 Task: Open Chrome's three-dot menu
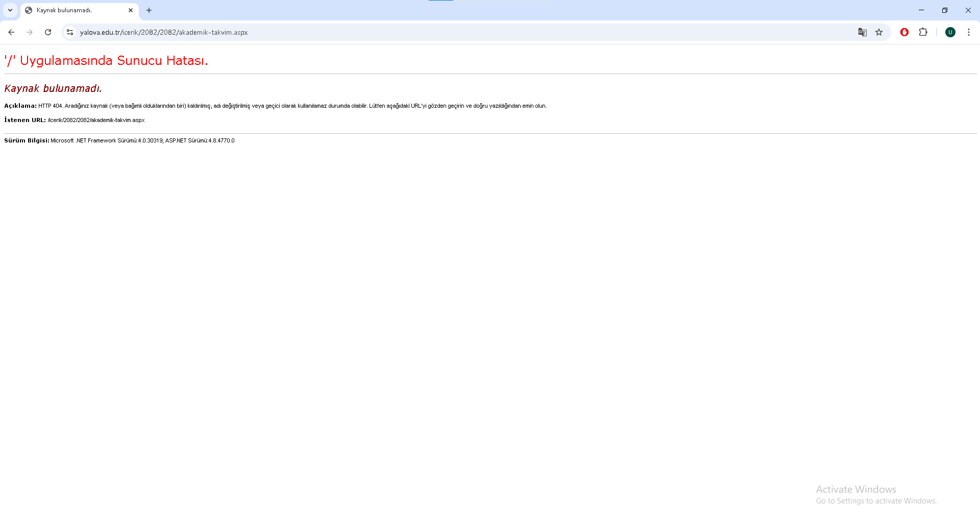[969, 32]
